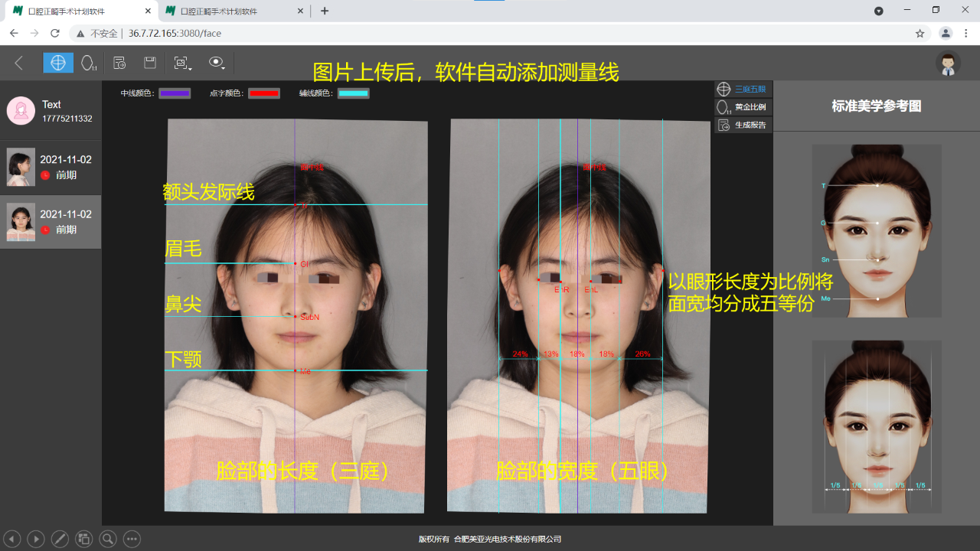Click the 13% width label
Viewport: 980px width, 551px height.
(x=550, y=354)
